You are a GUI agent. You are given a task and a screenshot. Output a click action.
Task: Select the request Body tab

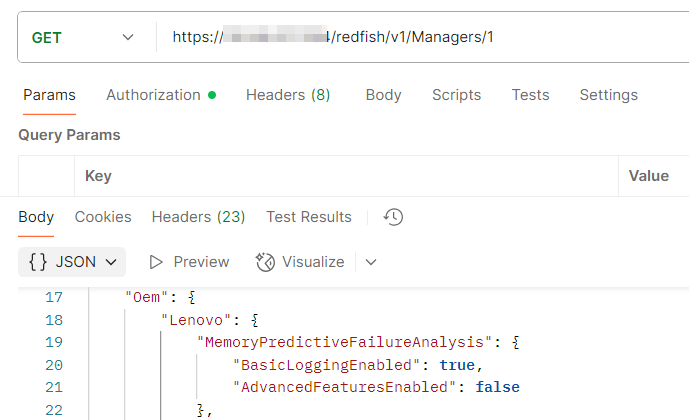383,95
